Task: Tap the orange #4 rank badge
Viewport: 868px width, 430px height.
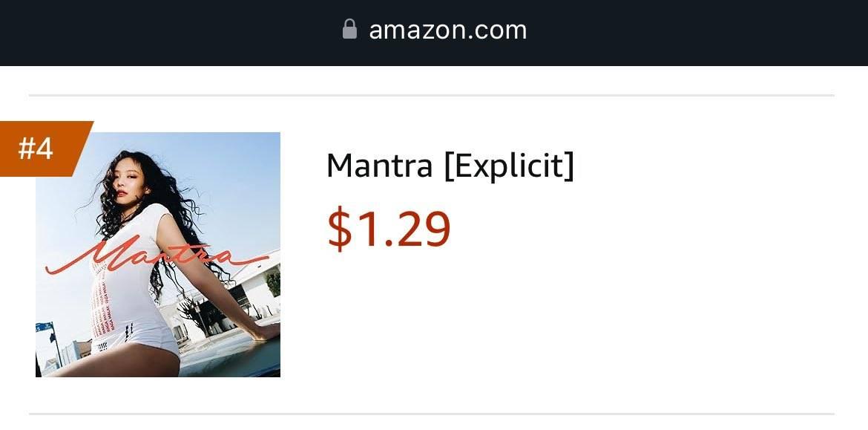Action: point(46,149)
